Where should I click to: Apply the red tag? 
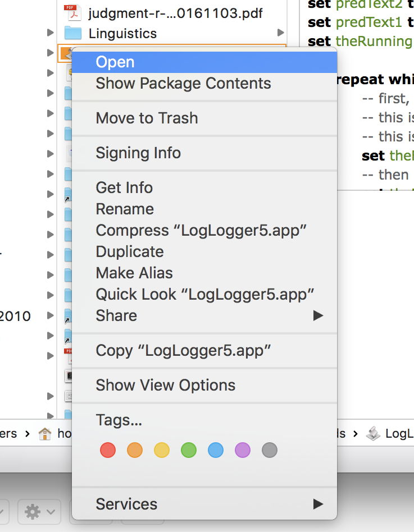[108, 450]
